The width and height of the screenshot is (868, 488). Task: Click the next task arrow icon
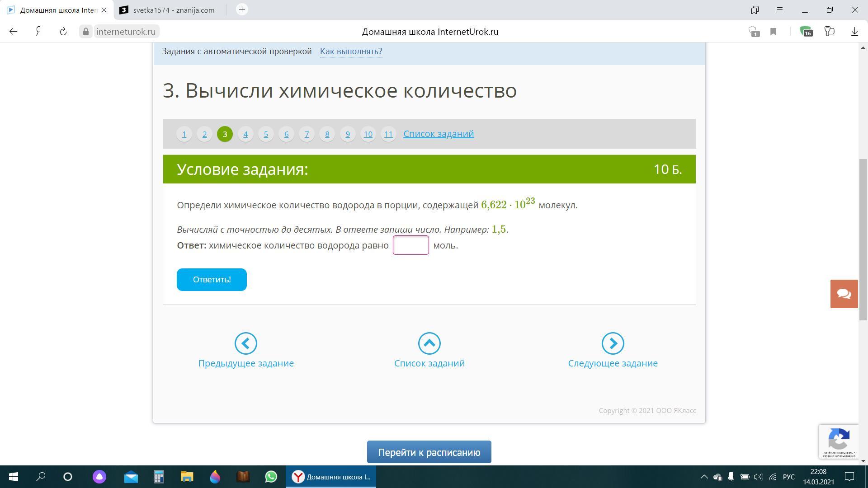click(x=613, y=343)
